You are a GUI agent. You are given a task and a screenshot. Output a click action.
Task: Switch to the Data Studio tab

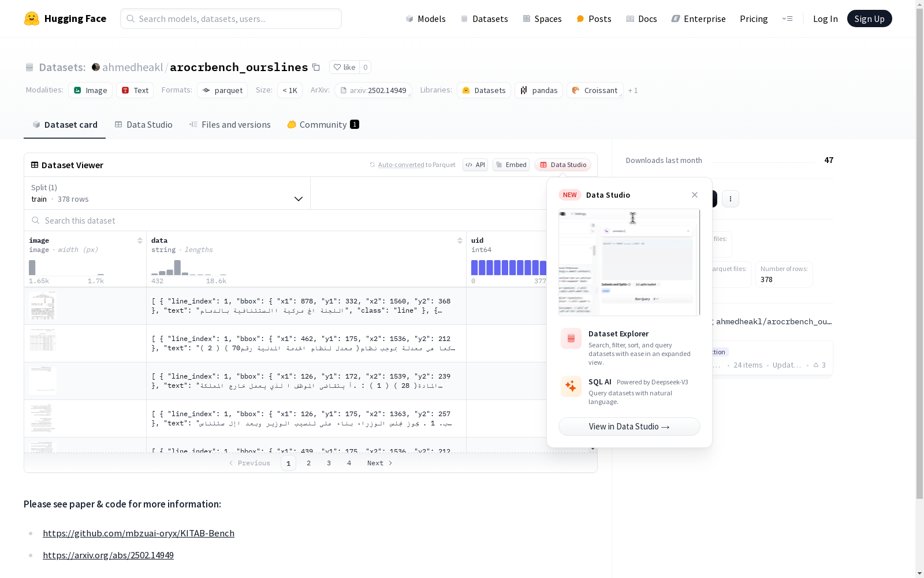pos(143,125)
